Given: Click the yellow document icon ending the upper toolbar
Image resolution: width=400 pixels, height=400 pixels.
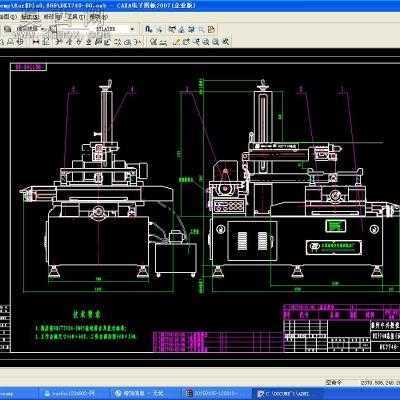Looking at the screenshot, I should [211, 29].
